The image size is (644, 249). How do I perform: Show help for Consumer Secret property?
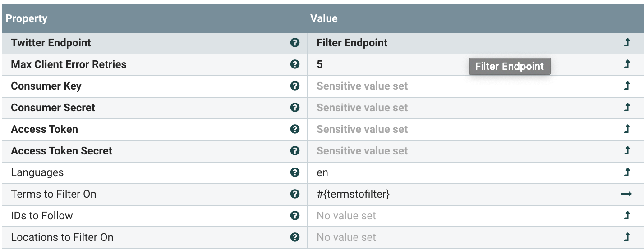click(295, 108)
